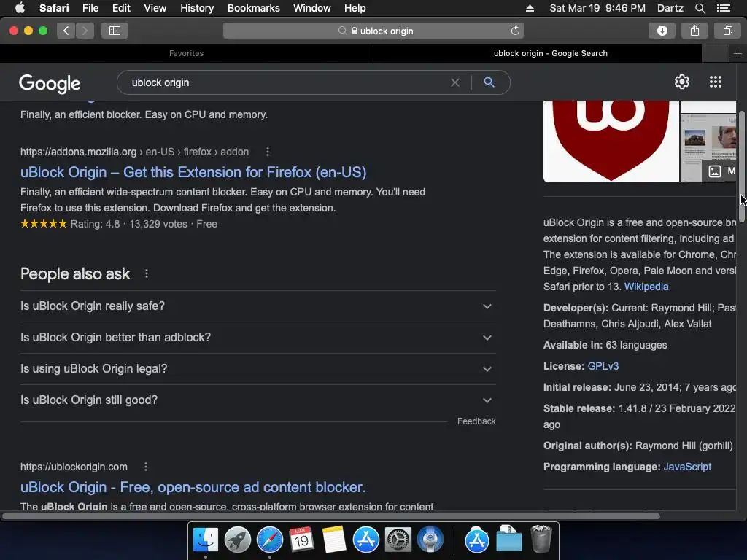Screen dimensions: 747x560
Task: Follow the Wikipedia link in knowledge panel
Action: [x=646, y=287]
